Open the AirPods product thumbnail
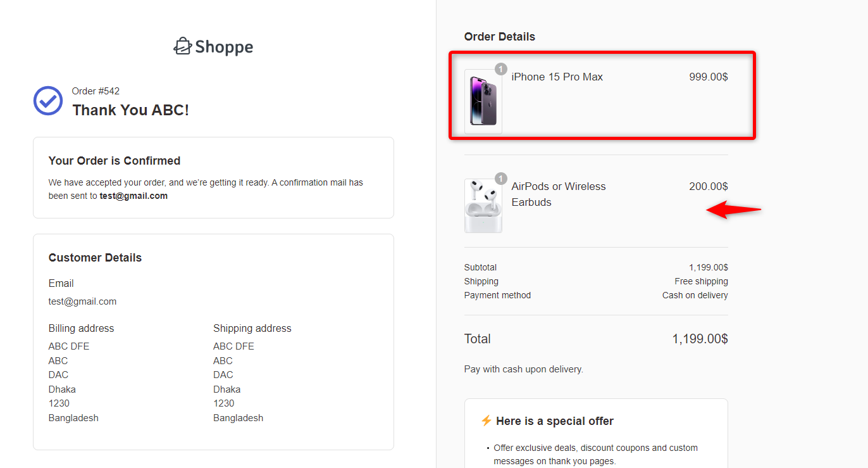 [483, 206]
